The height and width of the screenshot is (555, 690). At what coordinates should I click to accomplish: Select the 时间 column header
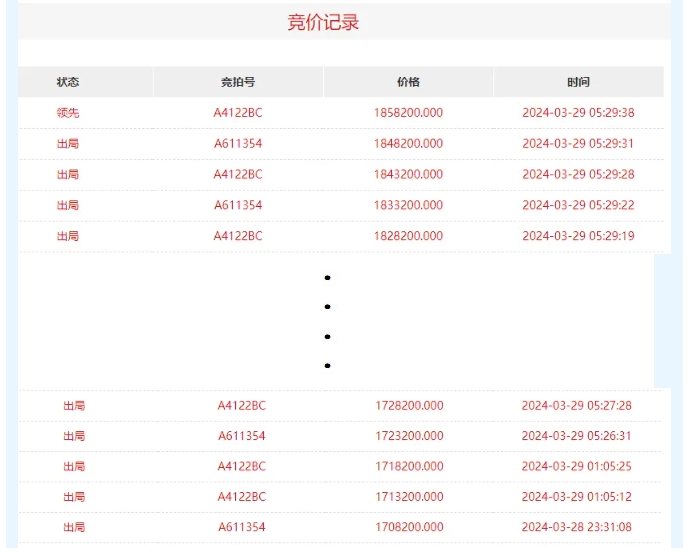tap(578, 82)
